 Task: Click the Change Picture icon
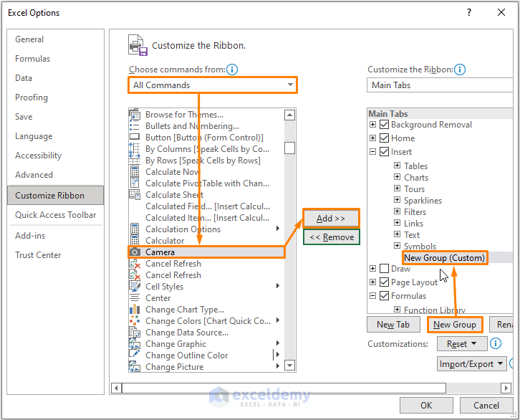click(135, 367)
